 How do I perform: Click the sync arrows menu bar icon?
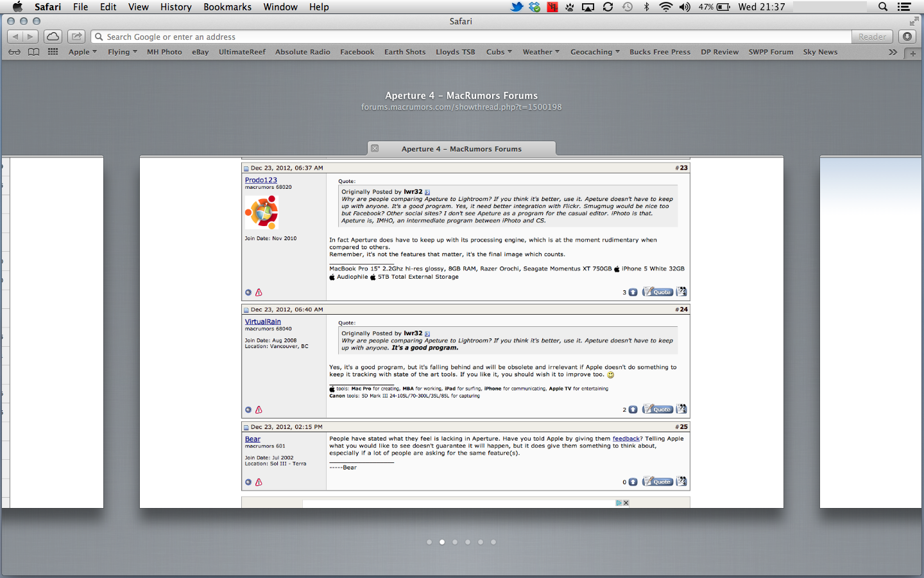coord(608,7)
